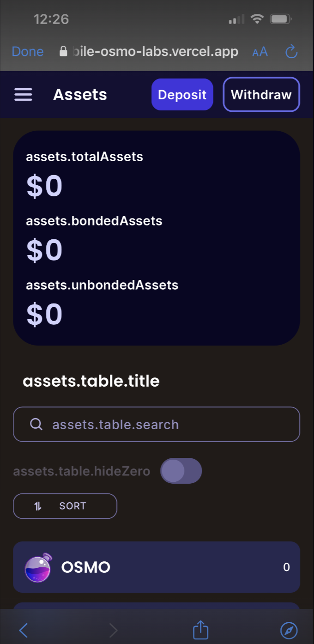Reload the page via the refresh icon

[x=291, y=52]
